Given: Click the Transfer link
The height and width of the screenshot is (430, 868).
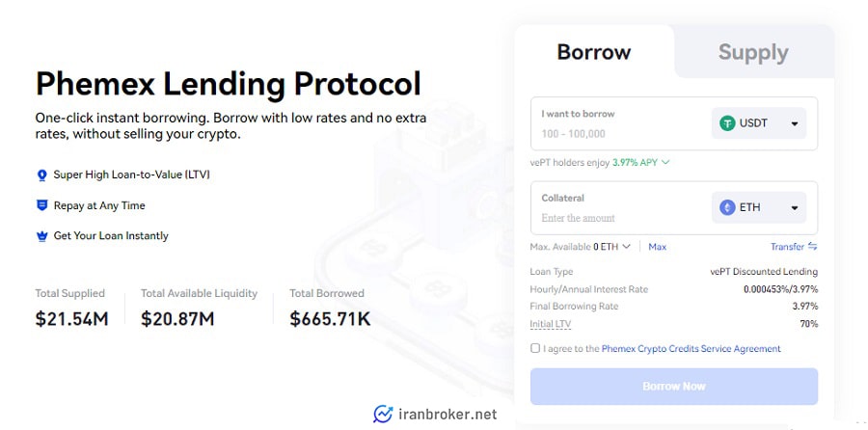Looking at the screenshot, I should pyautogui.click(x=787, y=247).
